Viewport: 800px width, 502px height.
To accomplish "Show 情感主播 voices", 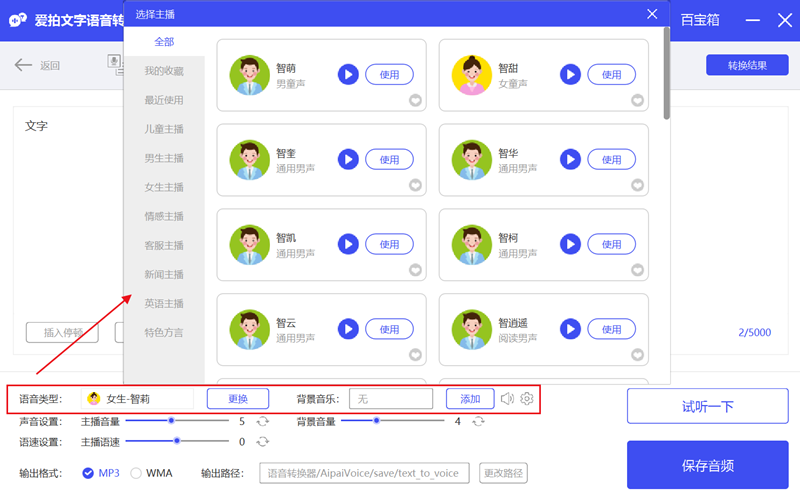I will tap(164, 216).
